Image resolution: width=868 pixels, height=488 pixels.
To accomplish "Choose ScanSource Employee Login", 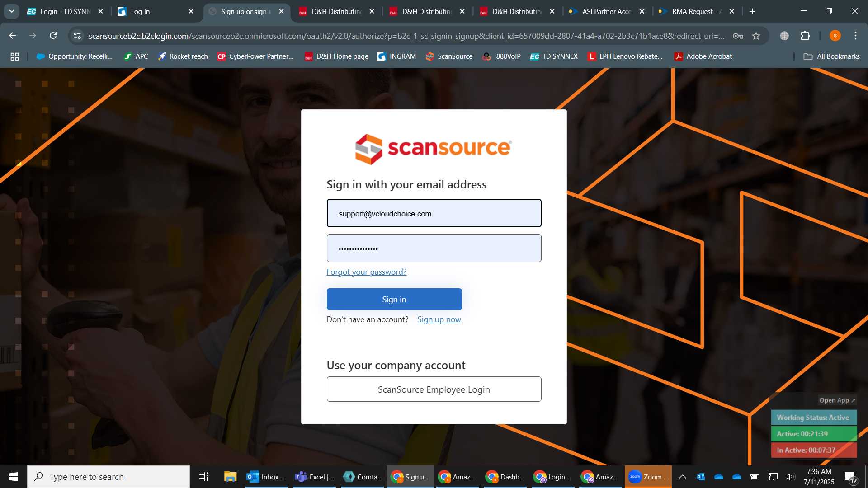I will pyautogui.click(x=434, y=389).
